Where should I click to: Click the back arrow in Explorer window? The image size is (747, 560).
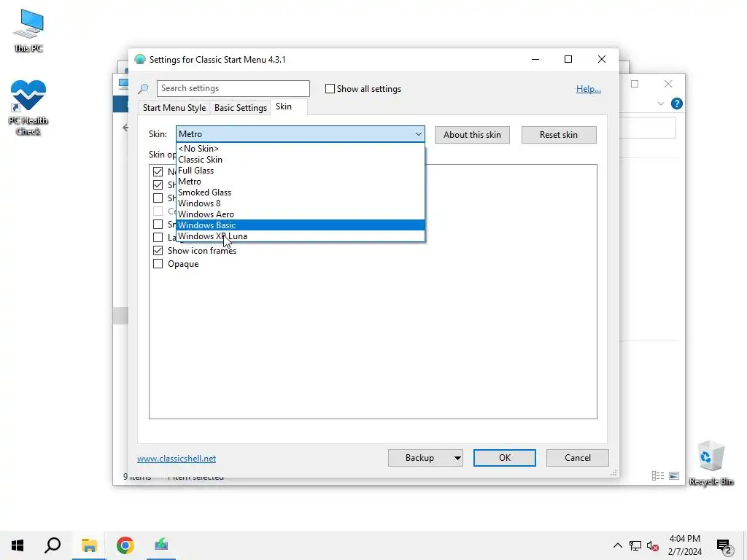[x=125, y=128]
